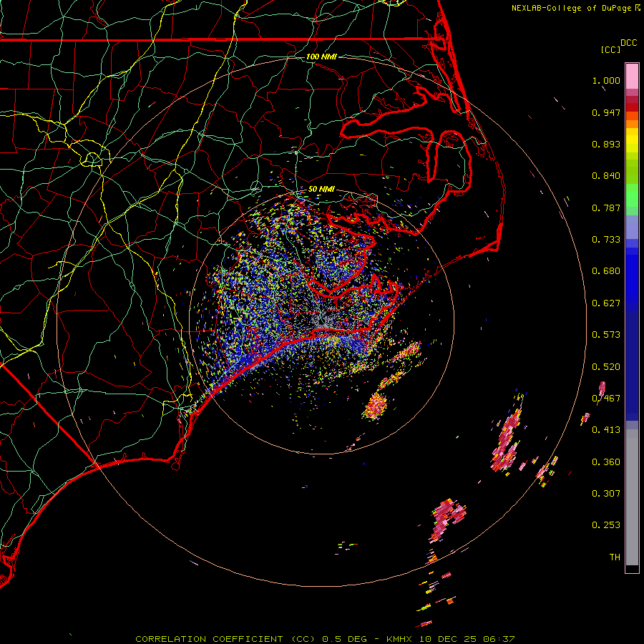Click the 50 NMI range ring label
The height and width of the screenshot is (644, 644).
[x=321, y=190]
